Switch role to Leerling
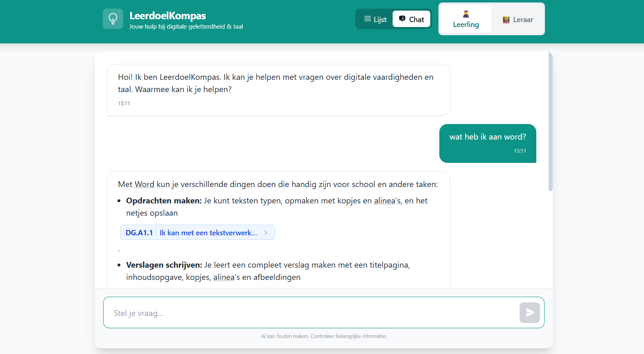The height and width of the screenshot is (354, 644). tap(465, 19)
